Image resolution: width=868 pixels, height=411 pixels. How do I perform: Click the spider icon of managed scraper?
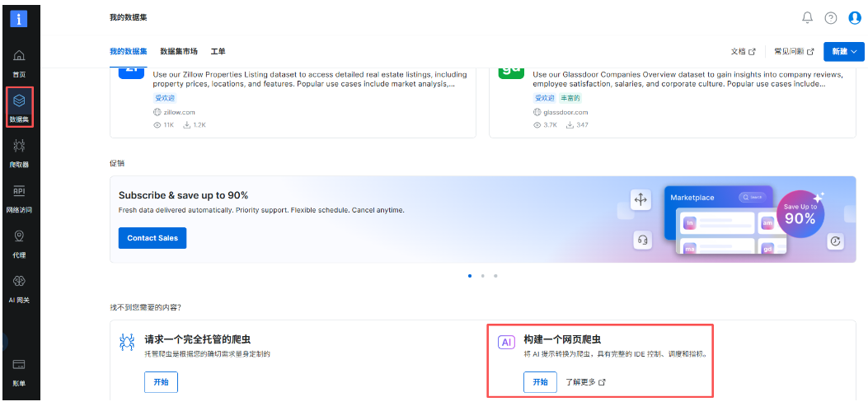pyautogui.click(x=127, y=342)
